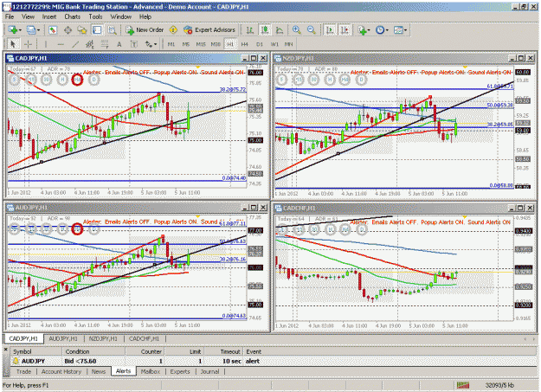This screenshot has width=541, height=392.
Task: Open the Data Window crosshair-circle icon
Action: 68,30
